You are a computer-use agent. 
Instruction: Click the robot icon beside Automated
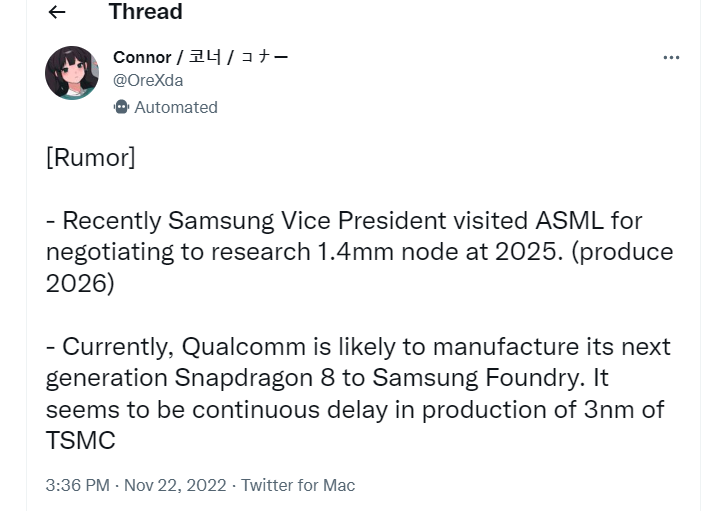coord(122,107)
